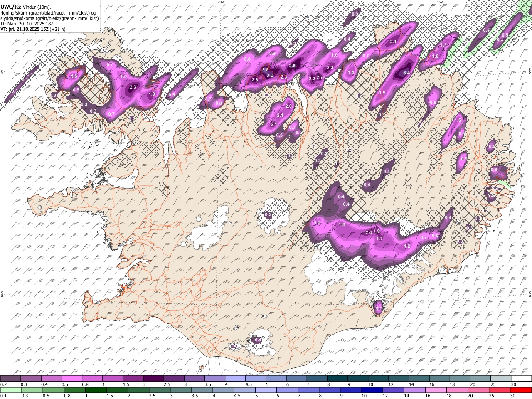
Task: Click the white swatch after 30 on the upper scale
Action: (x=521, y=379)
